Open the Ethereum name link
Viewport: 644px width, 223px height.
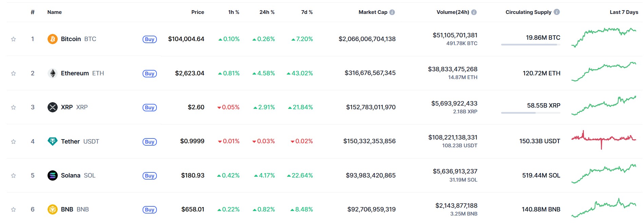pyautogui.click(x=75, y=73)
